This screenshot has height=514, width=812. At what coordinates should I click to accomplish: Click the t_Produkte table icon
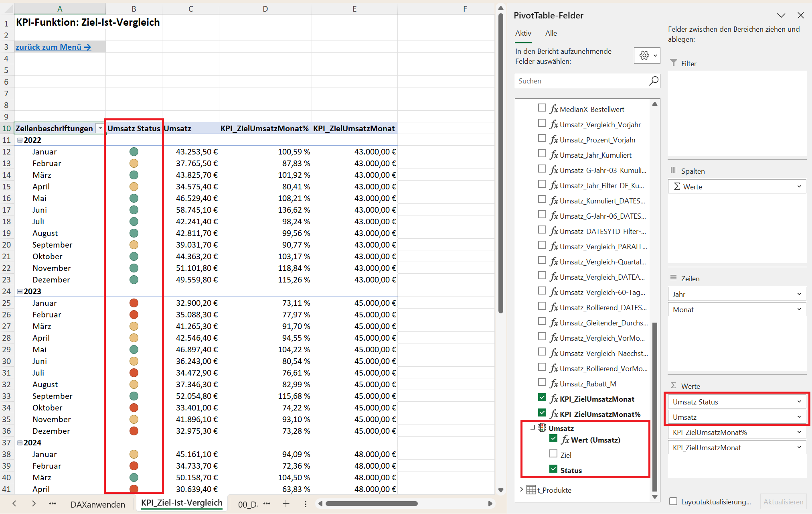pos(531,490)
